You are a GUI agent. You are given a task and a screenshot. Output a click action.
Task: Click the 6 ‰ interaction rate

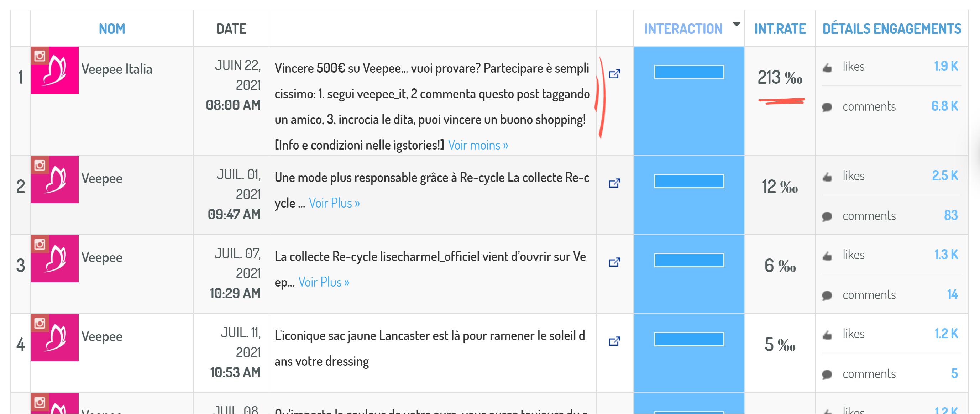pyautogui.click(x=780, y=266)
